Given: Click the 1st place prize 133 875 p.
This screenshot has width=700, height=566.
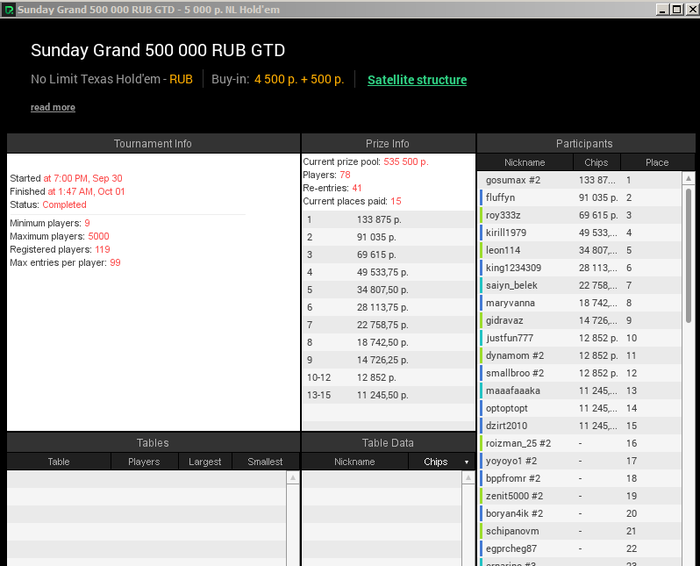Looking at the screenshot, I should pyautogui.click(x=388, y=220).
